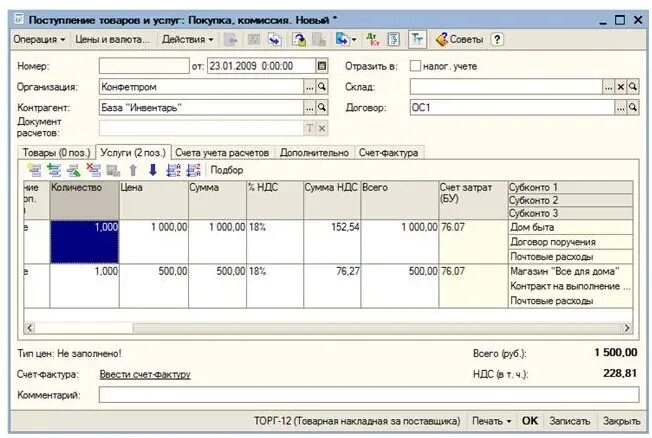This screenshot has height=438, width=652.
Task: Open the Печать dropdown
Action: pyautogui.click(x=491, y=421)
